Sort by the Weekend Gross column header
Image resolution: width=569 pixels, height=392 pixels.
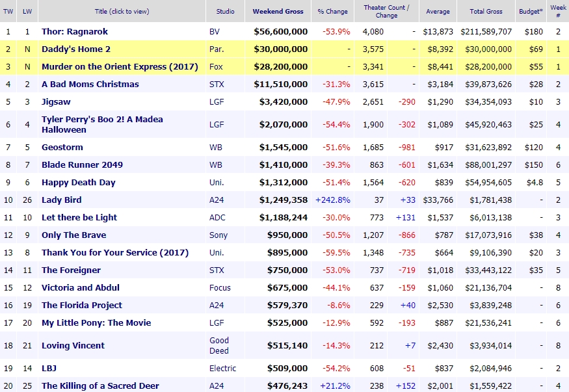point(278,11)
